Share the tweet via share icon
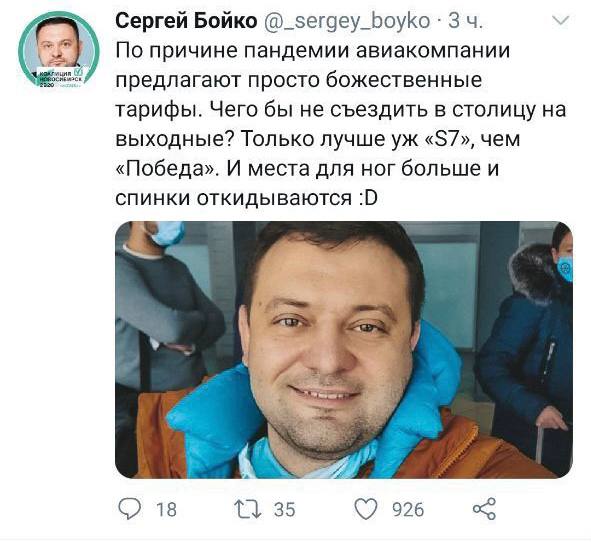Screen dimensions: 591x542 (x=485, y=509)
